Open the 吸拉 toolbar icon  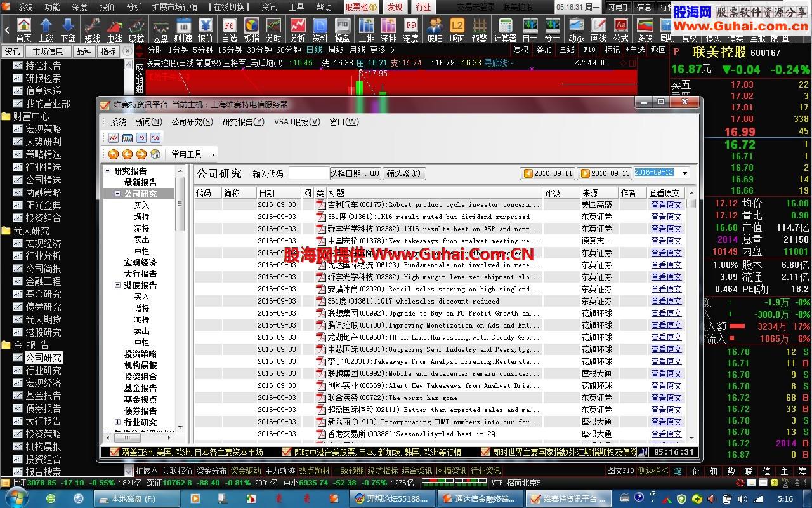click(x=136, y=29)
